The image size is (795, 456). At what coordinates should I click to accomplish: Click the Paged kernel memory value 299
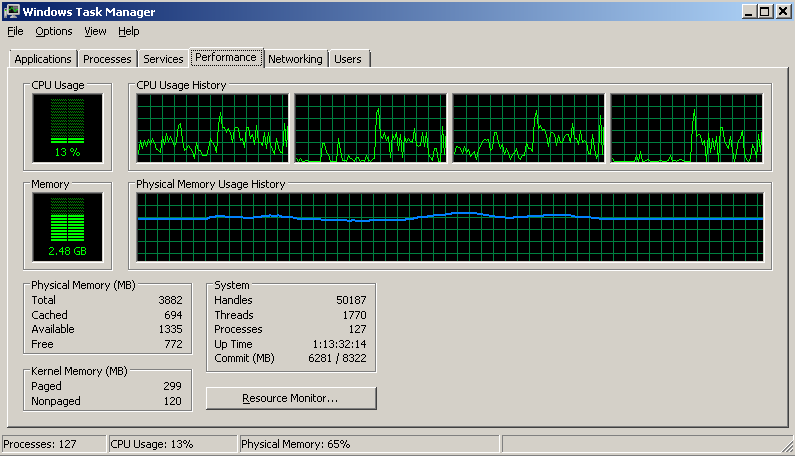click(x=172, y=386)
